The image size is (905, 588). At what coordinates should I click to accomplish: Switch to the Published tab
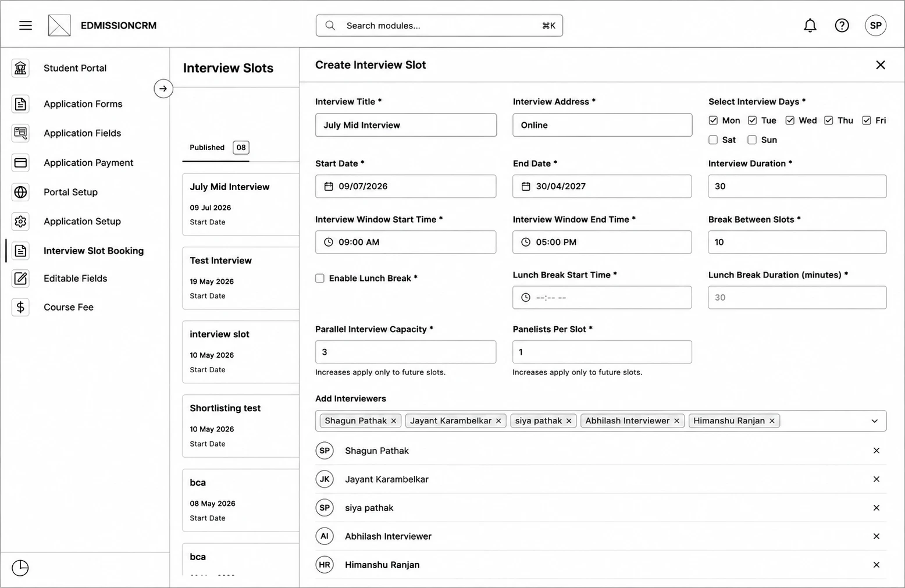point(216,148)
